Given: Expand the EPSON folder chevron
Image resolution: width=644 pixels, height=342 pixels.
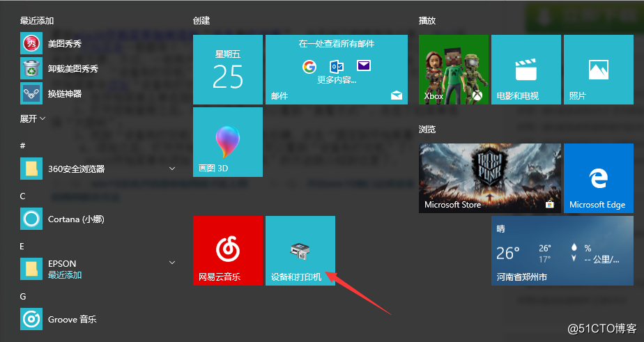Looking at the screenshot, I should [x=172, y=263].
